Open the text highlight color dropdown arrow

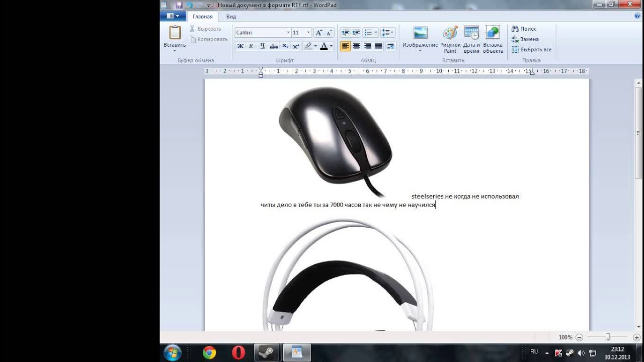point(315,46)
